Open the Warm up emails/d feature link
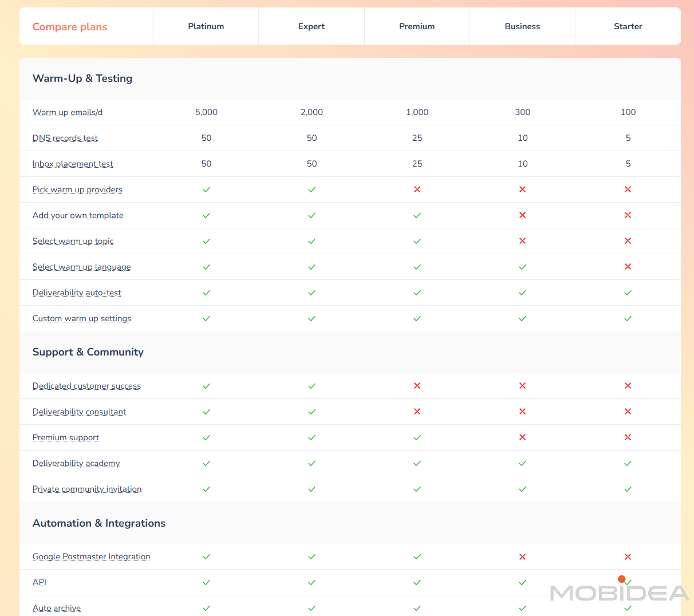Viewport: 694px width, 616px height. 68,112
